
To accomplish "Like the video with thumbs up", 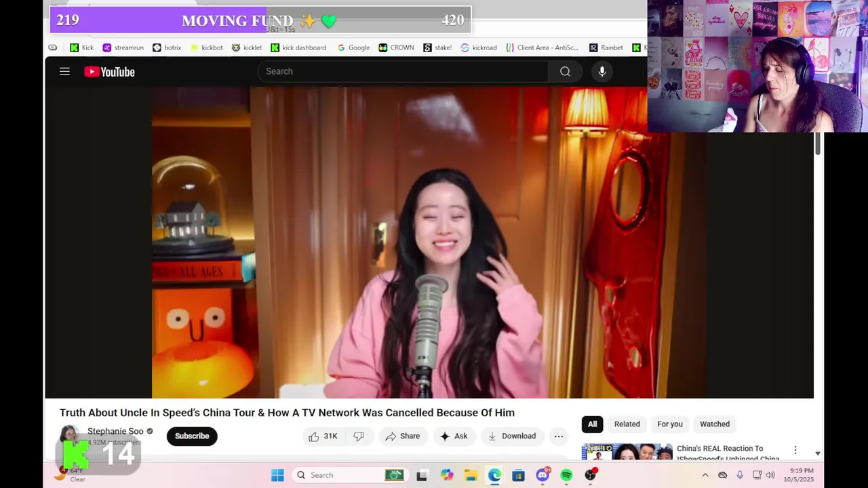I will (x=314, y=436).
